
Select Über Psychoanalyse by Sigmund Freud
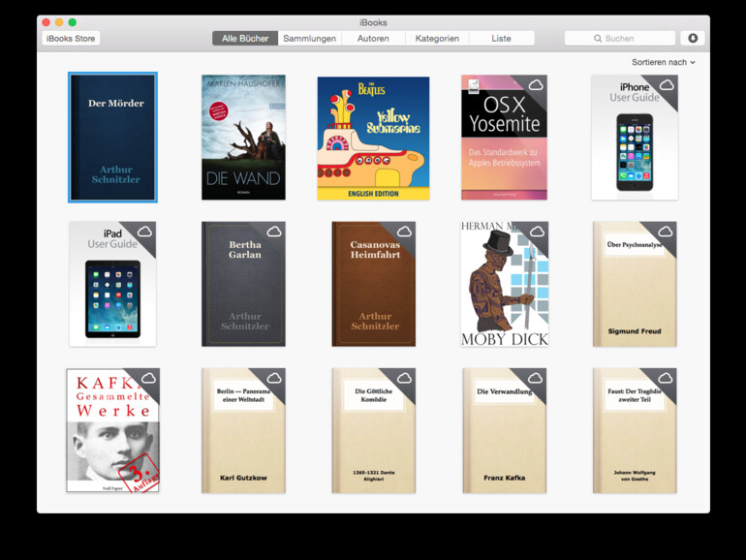coord(635,284)
